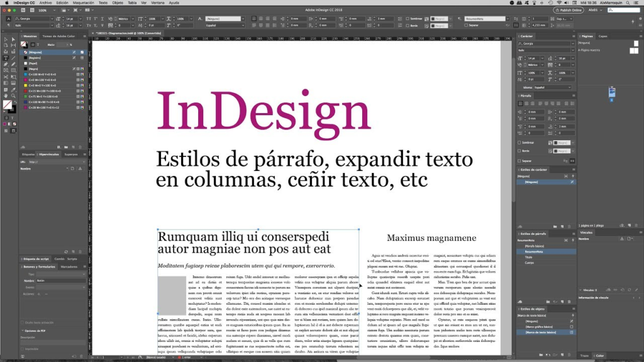Select page 1 thumbnail in Páginas panel
The width and height of the screenshot is (644, 362).
coord(611,92)
